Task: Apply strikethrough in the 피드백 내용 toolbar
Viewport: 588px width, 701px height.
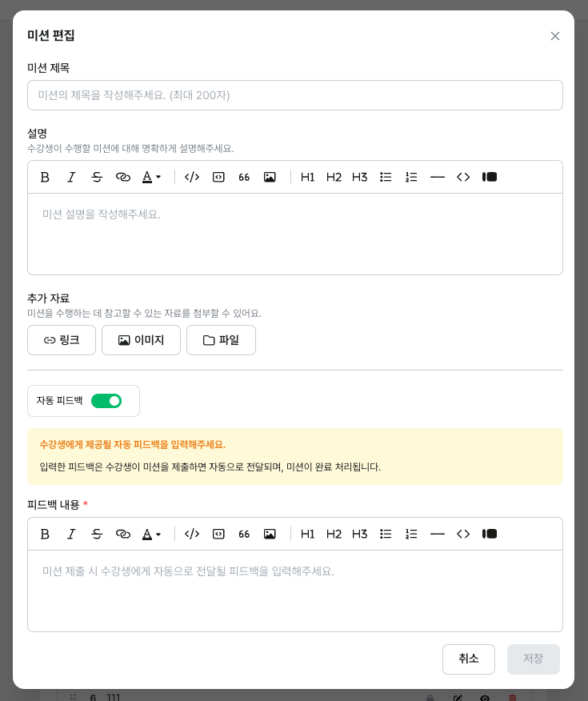Action: [97, 534]
